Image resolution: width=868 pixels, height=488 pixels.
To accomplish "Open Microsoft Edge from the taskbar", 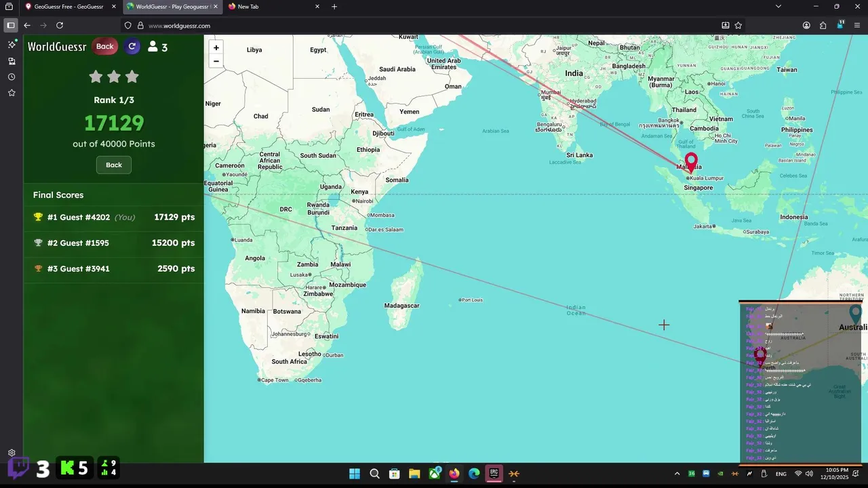I will [474, 474].
